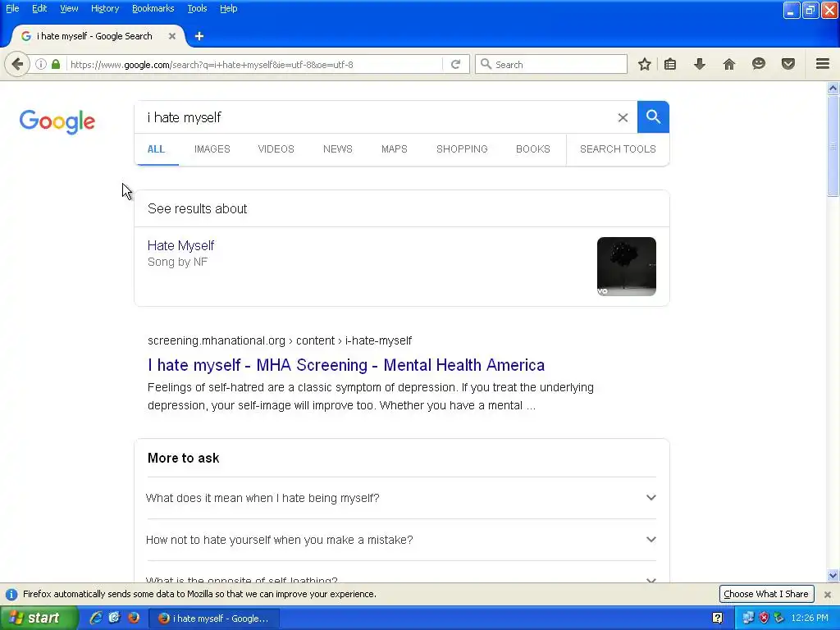Reload the page with the refresh icon

point(455,64)
